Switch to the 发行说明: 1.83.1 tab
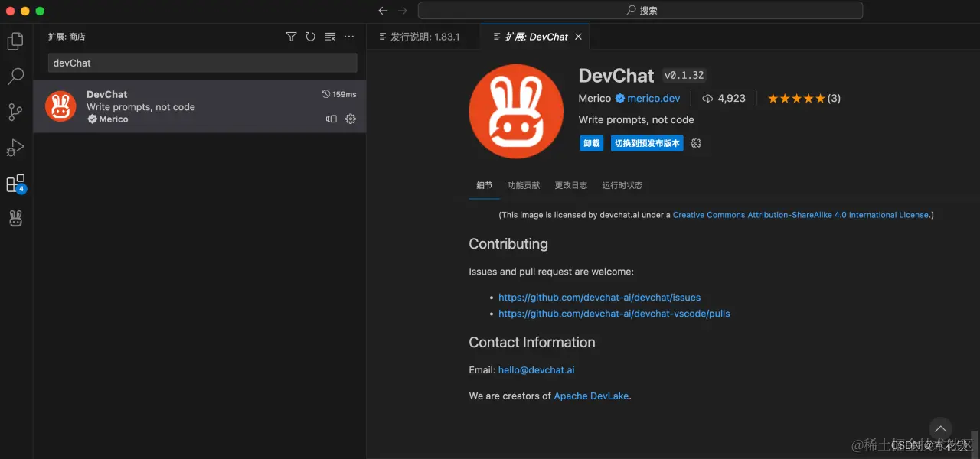 [x=420, y=37]
